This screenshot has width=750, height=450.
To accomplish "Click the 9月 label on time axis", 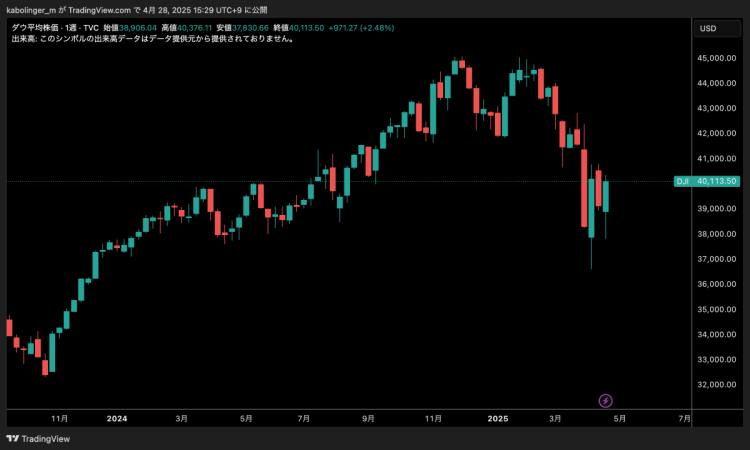I will pos(368,418).
